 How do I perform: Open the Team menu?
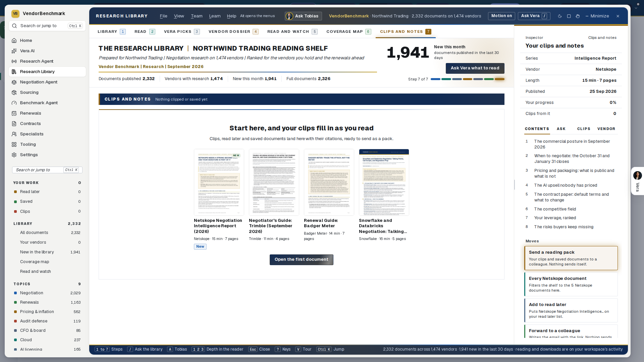pos(197,16)
